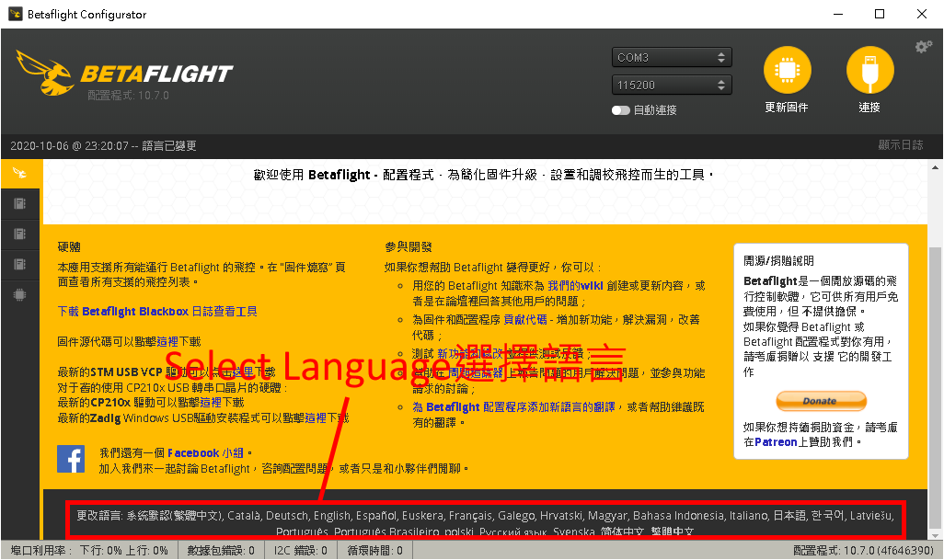Switch language to Deutsch

tap(287, 516)
